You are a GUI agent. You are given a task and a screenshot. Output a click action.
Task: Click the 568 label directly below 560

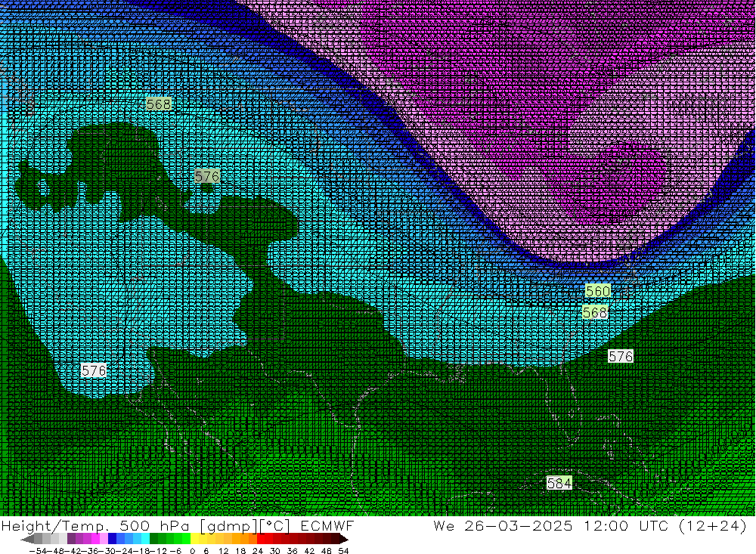(595, 312)
